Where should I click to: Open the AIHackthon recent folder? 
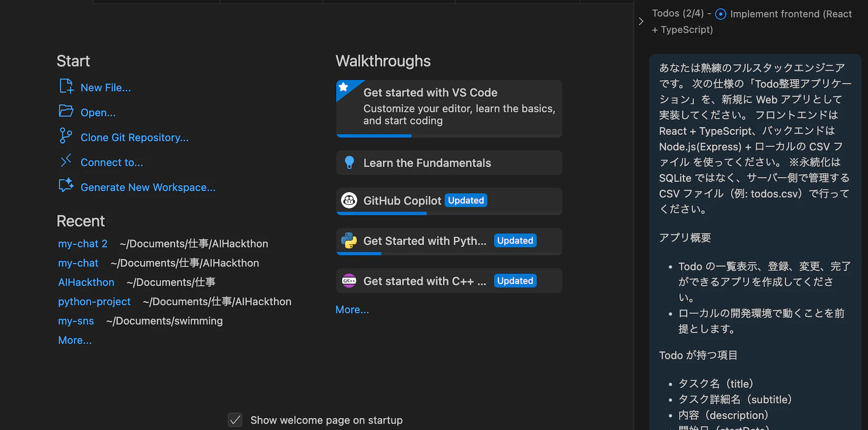click(x=86, y=282)
